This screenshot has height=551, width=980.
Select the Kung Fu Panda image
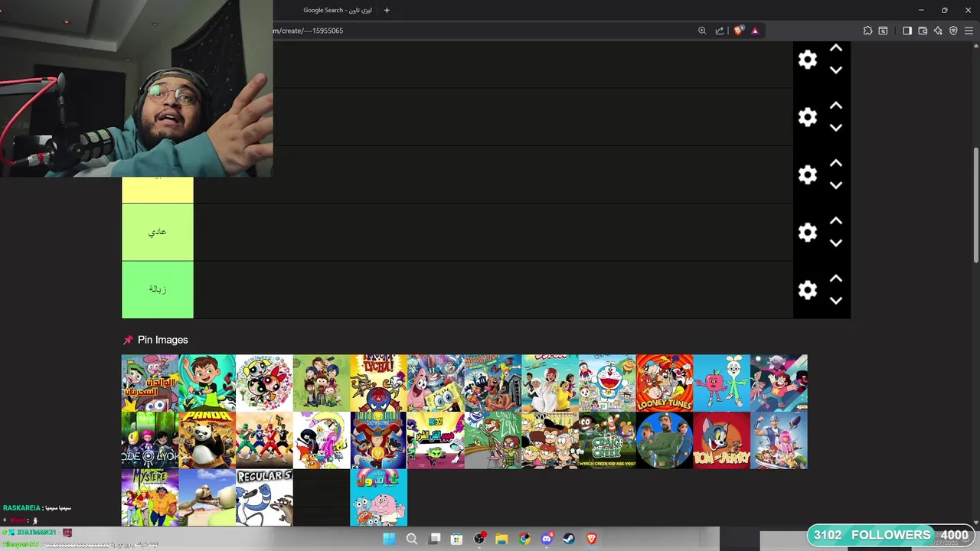pyautogui.click(x=207, y=440)
